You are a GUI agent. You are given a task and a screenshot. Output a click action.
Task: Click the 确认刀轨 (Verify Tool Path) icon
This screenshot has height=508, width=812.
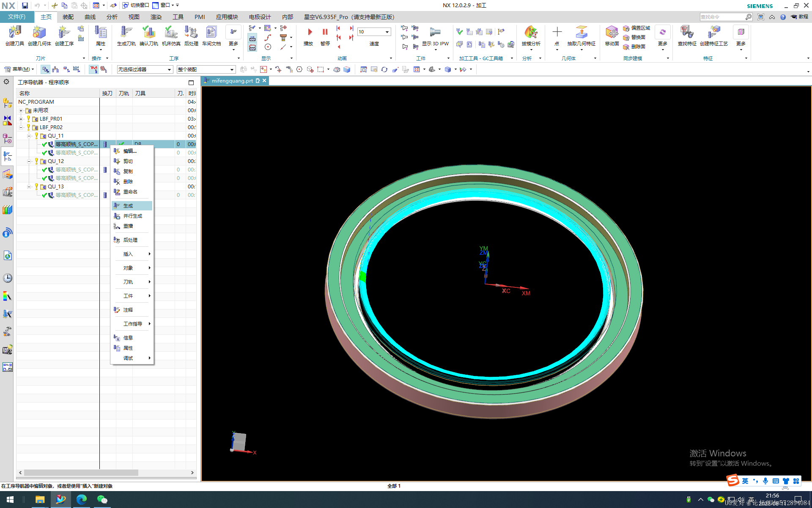(148, 36)
